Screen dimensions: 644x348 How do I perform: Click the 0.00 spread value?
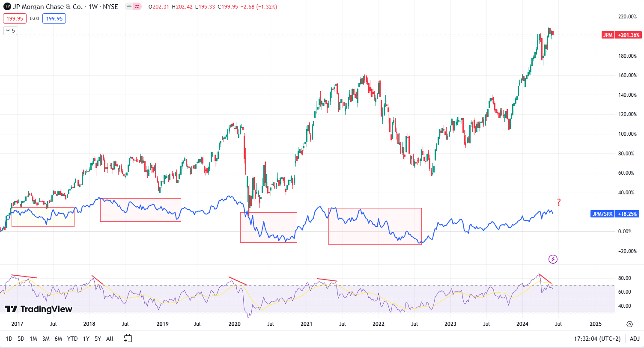pos(35,18)
